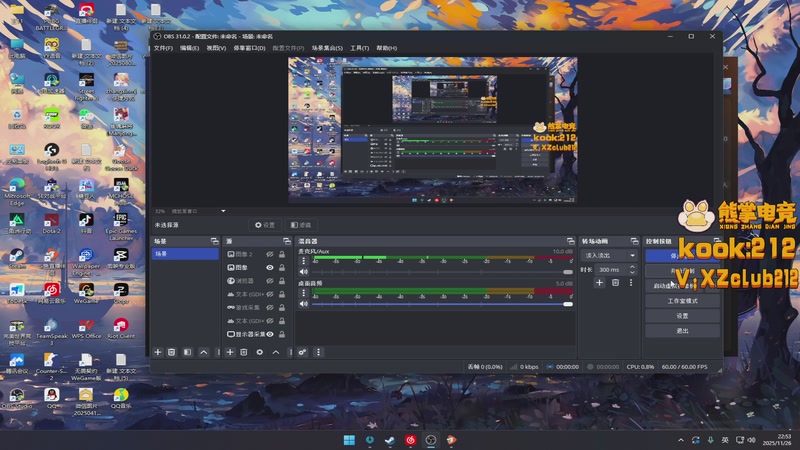Open the 文件(F) menu
This screenshot has height=450, width=800.
point(163,48)
